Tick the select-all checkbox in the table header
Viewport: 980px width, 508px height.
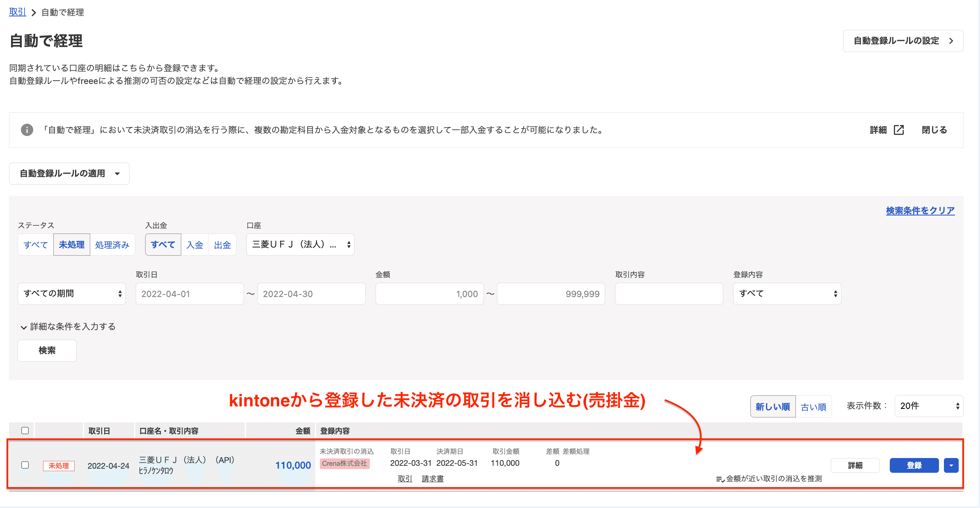[x=25, y=431]
